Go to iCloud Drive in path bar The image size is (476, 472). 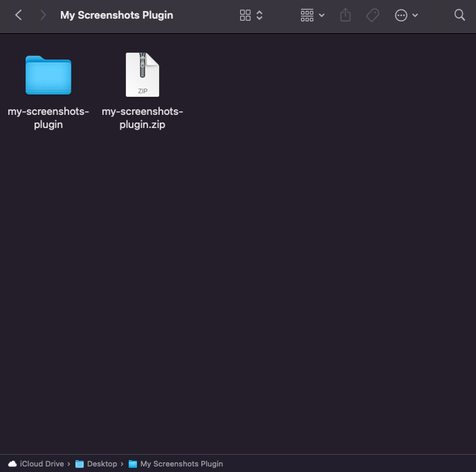click(42, 464)
